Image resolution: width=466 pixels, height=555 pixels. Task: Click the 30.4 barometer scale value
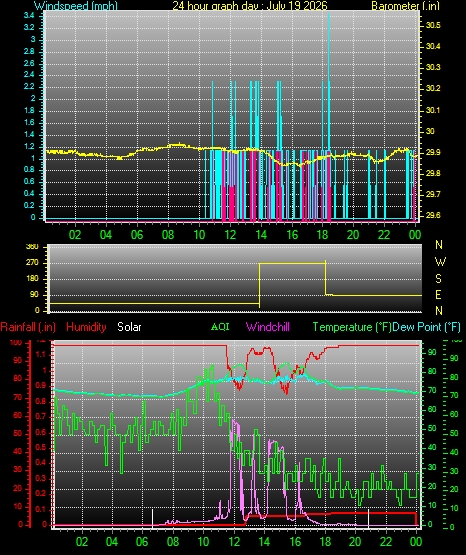433,46
